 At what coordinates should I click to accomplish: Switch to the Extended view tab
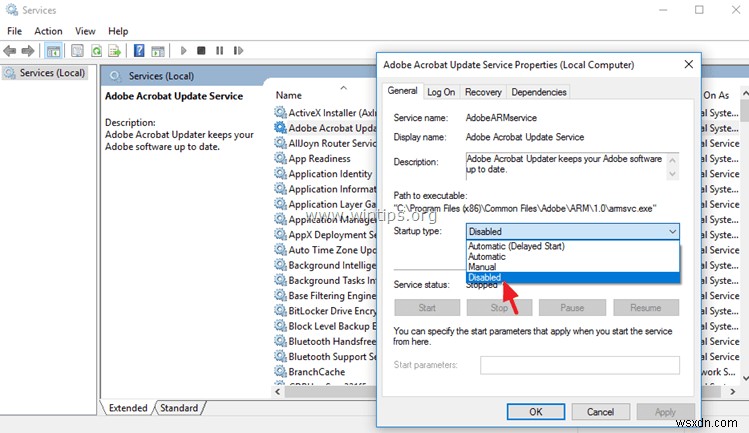128,408
